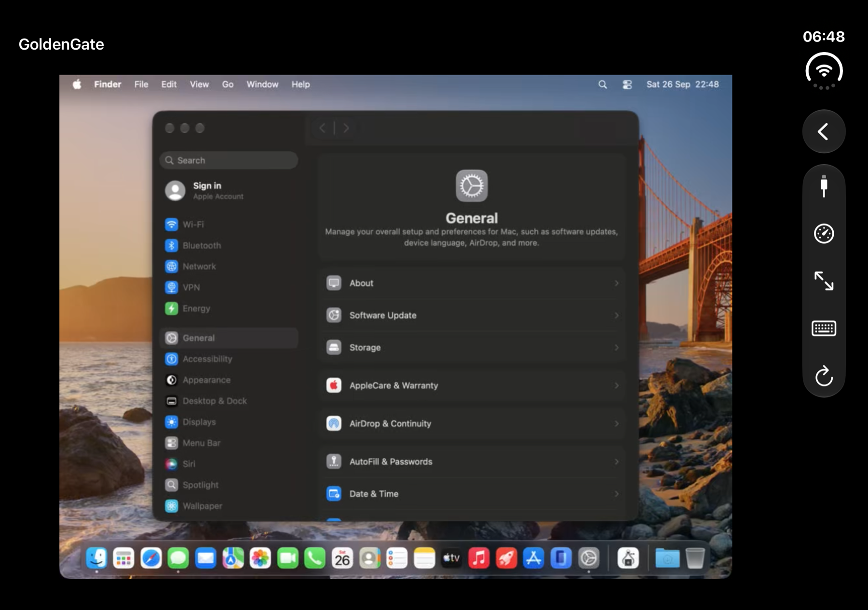Select Network in the settings sidebar
The width and height of the screenshot is (868, 610).
(x=229, y=266)
